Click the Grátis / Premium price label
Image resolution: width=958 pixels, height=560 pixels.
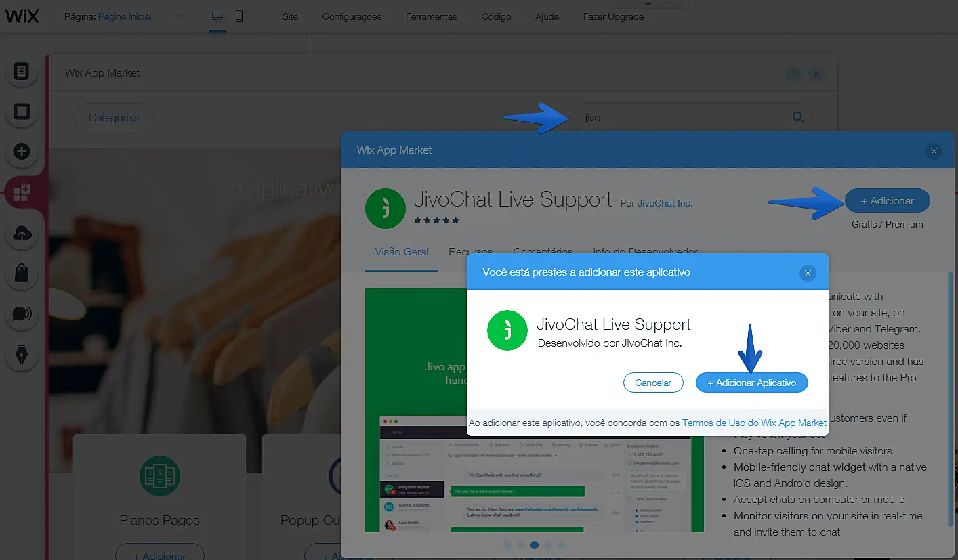point(887,224)
